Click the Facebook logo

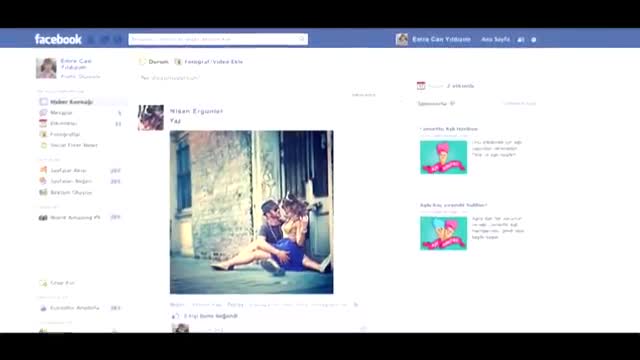tap(58, 39)
